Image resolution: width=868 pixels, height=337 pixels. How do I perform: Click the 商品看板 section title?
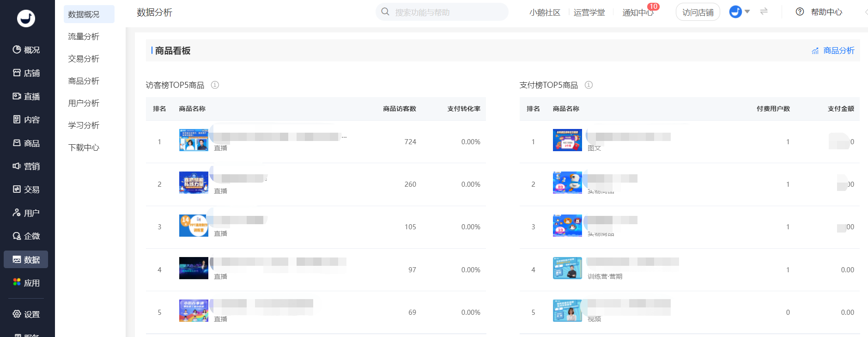pyautogui.click(x=173, y=50)
